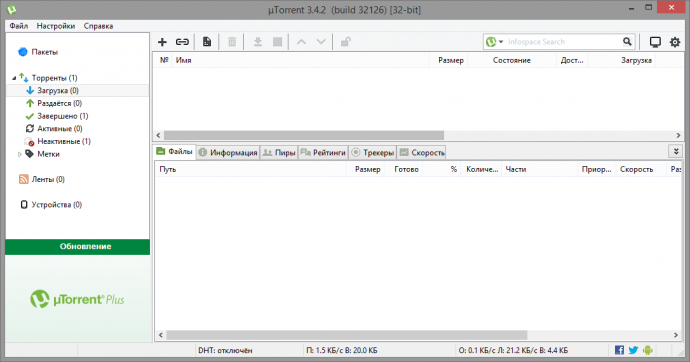
Task: Select Неактивные (1) filter
Action: 64,142
